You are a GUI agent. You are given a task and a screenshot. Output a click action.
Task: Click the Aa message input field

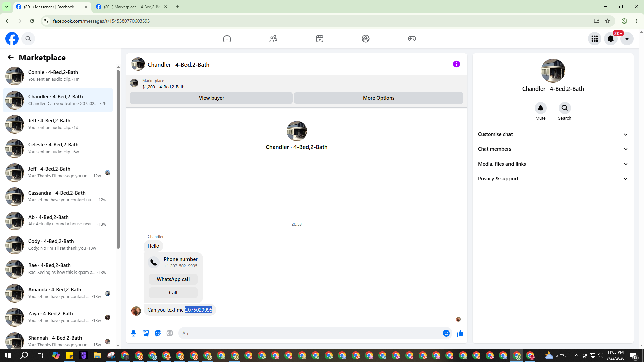click(x=310, y=333)
